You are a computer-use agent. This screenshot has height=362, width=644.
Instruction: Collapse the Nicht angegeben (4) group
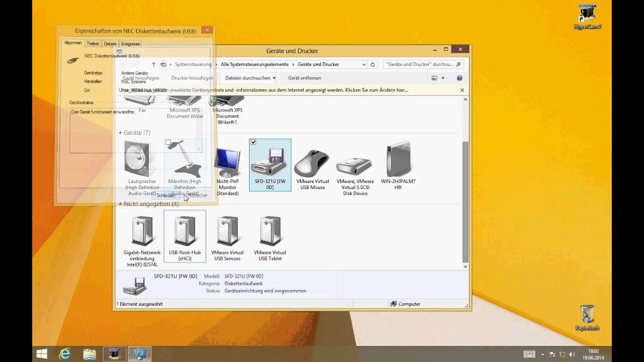tap(120, 204)
